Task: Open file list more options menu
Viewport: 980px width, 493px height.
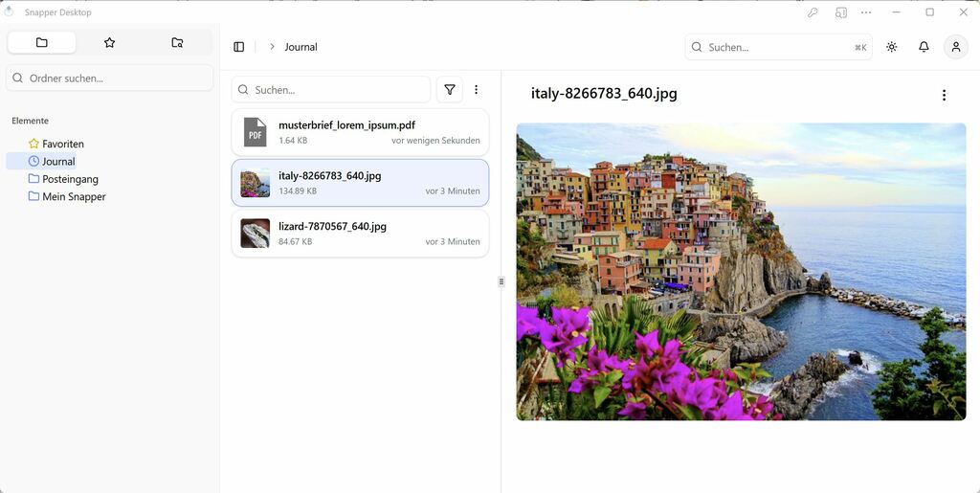Action: click(x=477, y=89)
